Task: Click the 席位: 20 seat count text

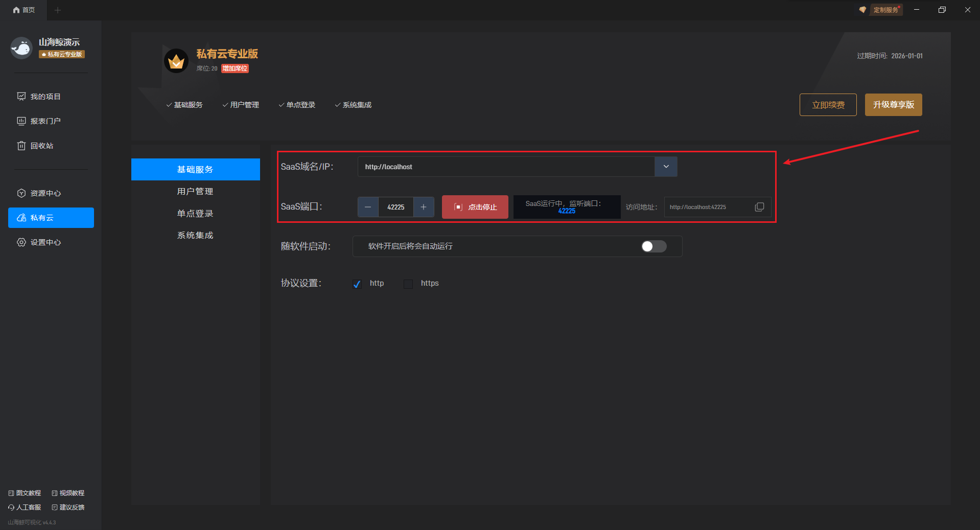Action: pyautogui.click(x=207, y=68)
